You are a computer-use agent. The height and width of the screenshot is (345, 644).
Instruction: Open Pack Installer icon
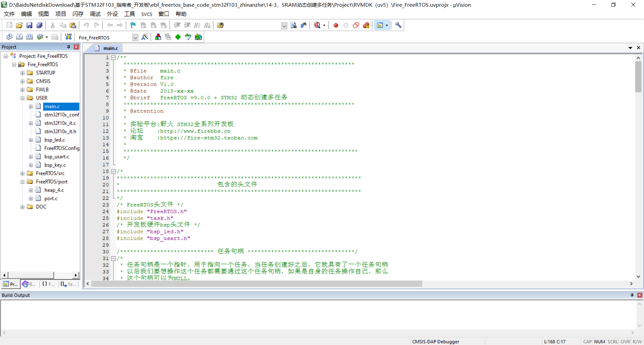198,37
